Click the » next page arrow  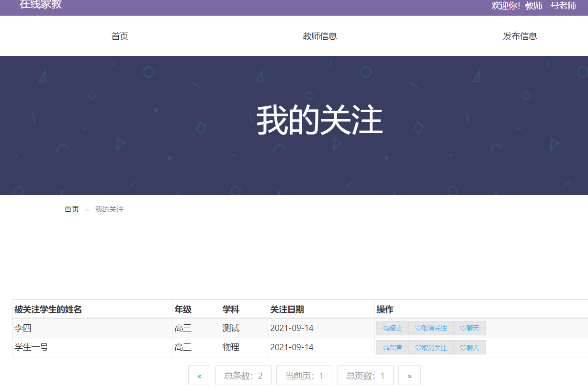pos(409,375)
